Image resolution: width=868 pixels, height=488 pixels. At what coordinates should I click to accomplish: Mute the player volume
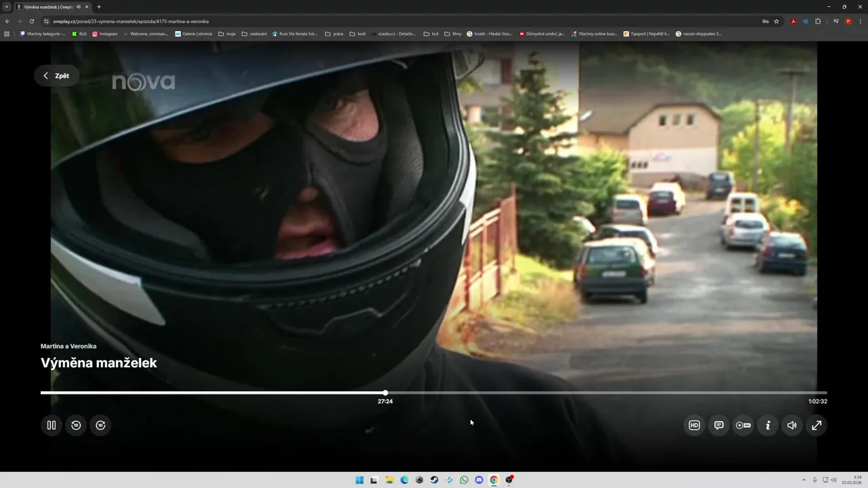pyautogui.click(x=792, y=425)
